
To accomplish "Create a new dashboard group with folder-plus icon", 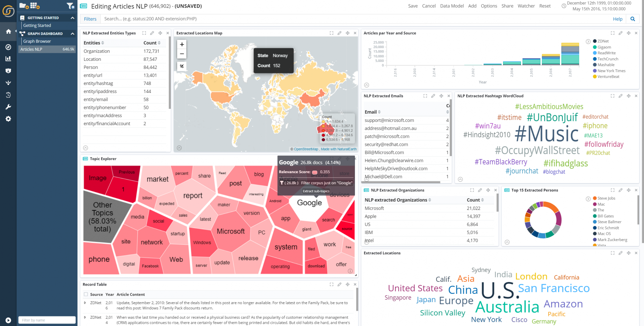I will [24, 6].
